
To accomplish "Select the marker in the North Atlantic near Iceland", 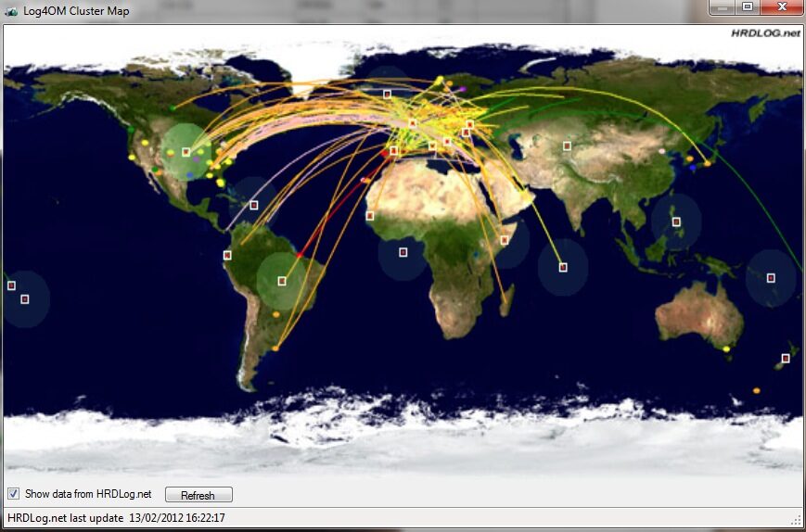I will (388, 94).
